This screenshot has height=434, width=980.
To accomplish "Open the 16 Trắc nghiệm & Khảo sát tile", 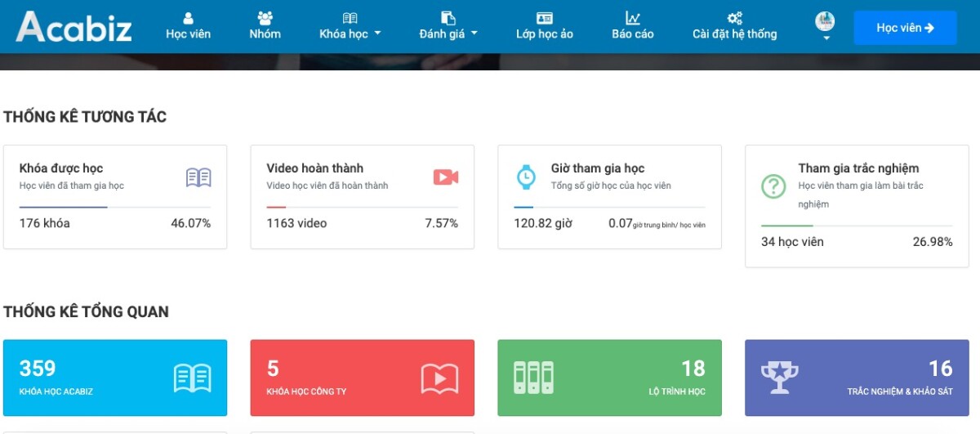I will (857, 378).
